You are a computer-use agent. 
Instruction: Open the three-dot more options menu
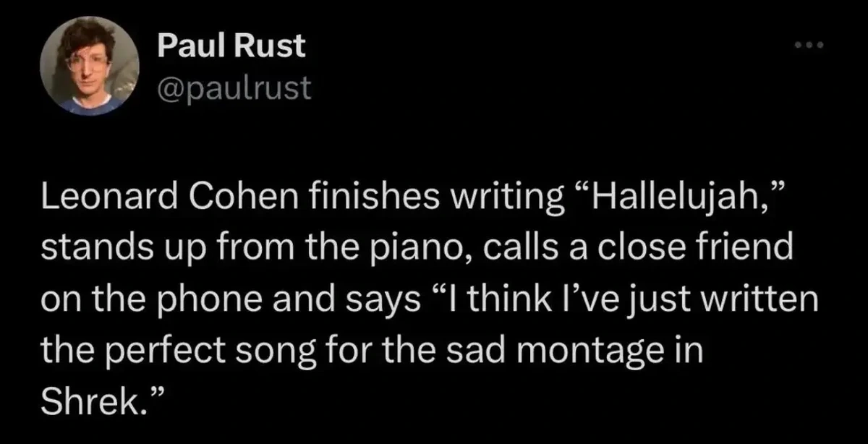[x=810, y=47]
